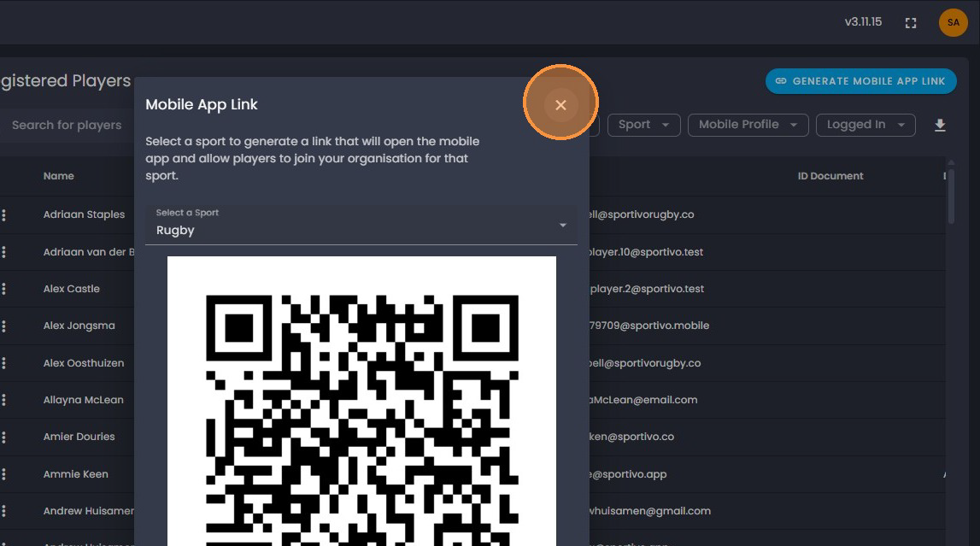Click email player.2@sportivo.test
The width and height of the screenshot is (980, 546).
tap(647, 289)
